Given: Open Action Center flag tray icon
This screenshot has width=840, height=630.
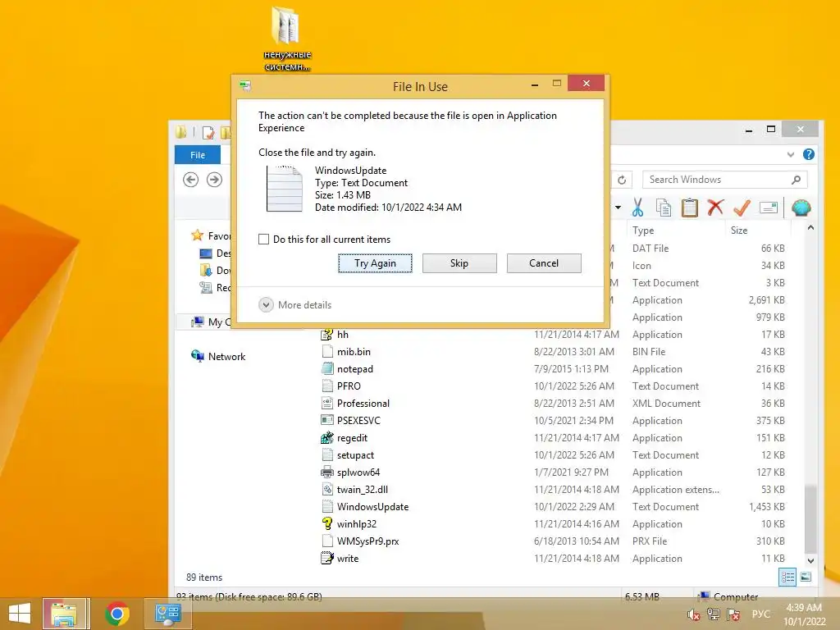Looking at the screenshot, I should [733, 614].
